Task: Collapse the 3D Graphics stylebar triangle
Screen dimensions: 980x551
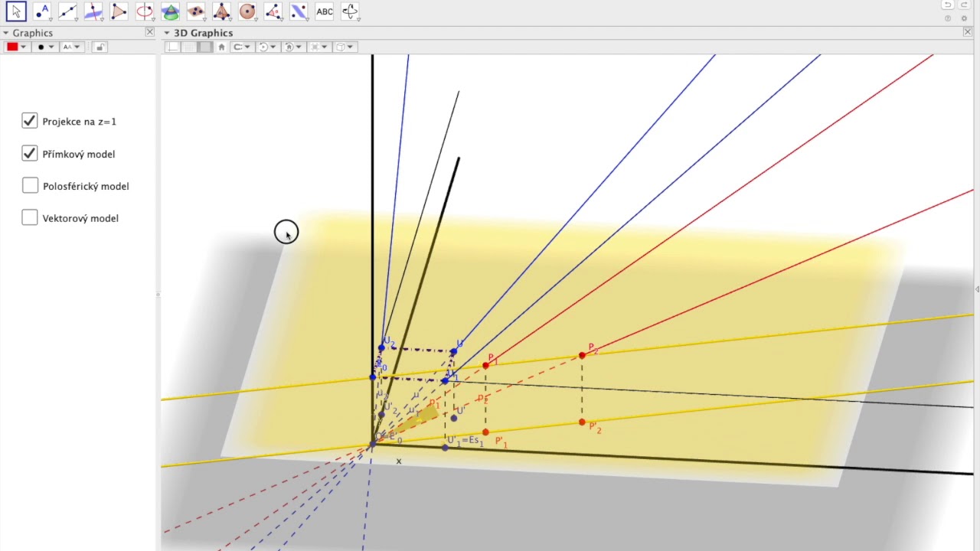Action: pyautogui.click(x=166, y=33)
